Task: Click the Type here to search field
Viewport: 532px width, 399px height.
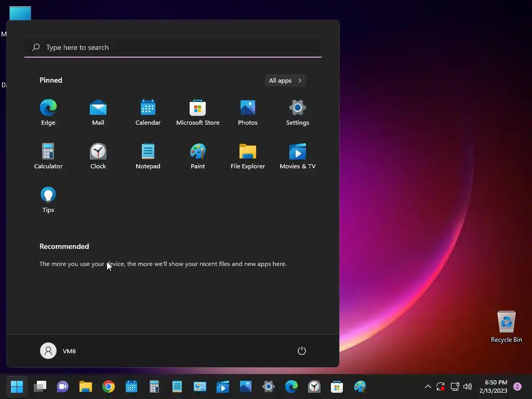Action: pos(173,47)
